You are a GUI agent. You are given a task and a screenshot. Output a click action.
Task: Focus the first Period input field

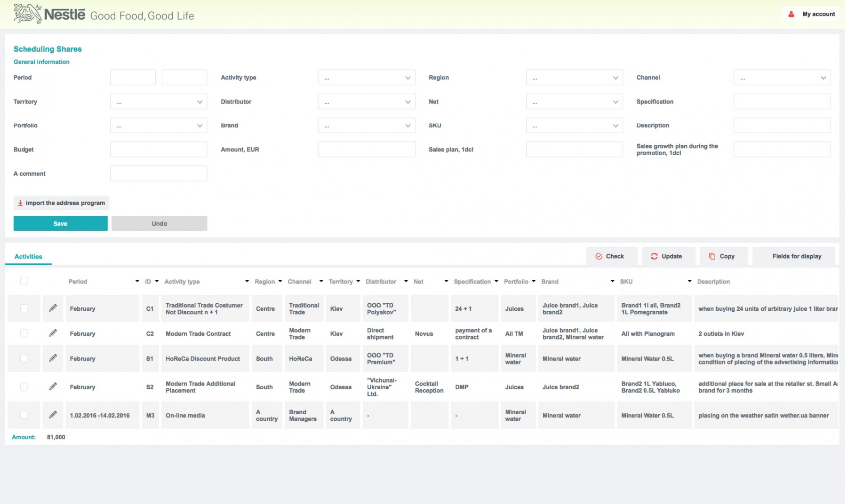[133, 78]
